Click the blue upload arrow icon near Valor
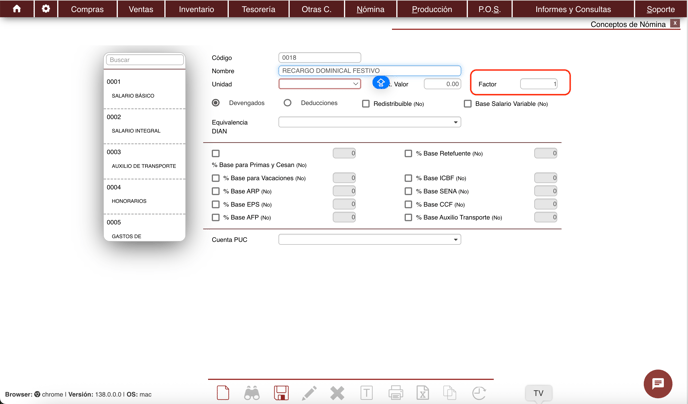Screen dimensions: 688x404 click(380, 82)
